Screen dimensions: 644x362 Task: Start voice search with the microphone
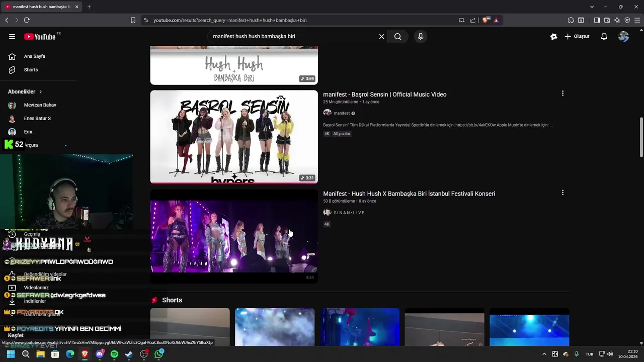pos(421,36)
